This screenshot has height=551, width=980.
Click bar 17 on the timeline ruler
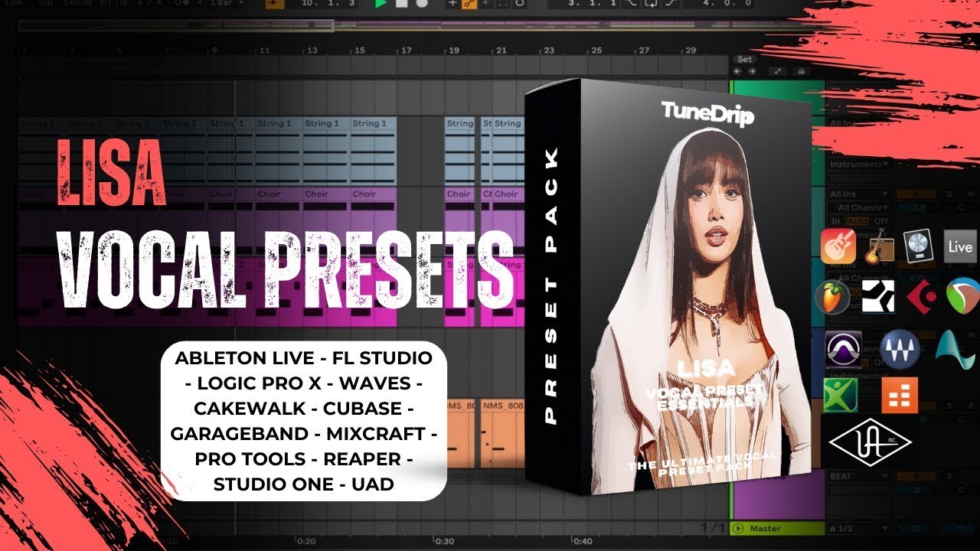[x=407, y=51]
